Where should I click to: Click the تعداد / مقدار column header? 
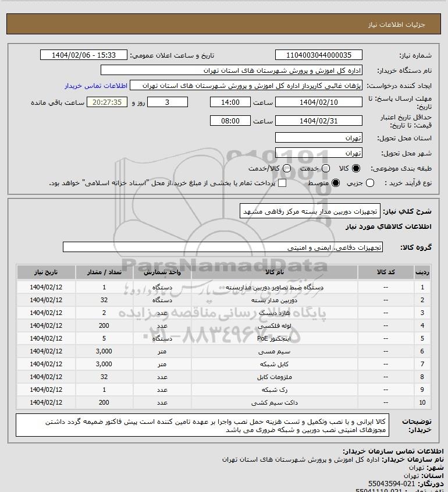tap(104, 272)
